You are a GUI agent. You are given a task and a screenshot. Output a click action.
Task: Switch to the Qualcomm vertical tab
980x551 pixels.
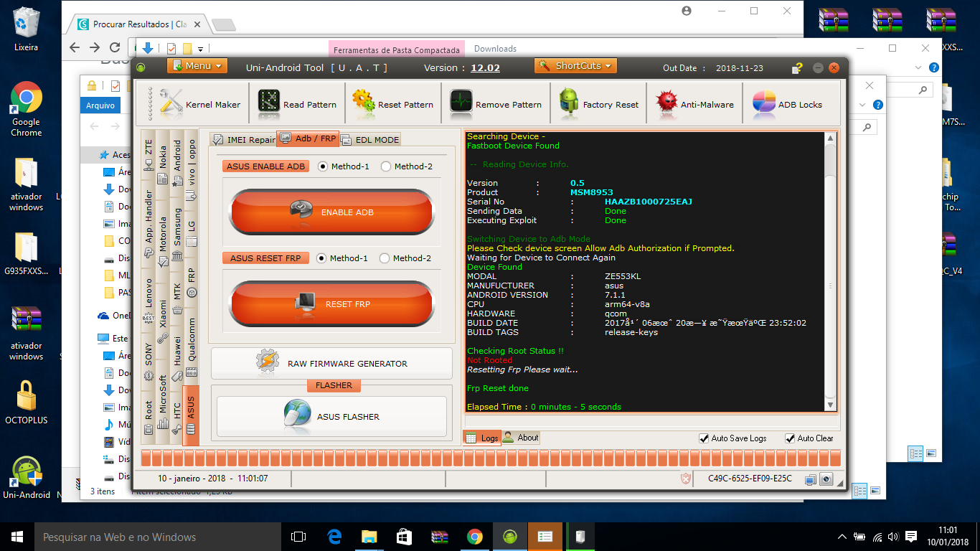coord(192,348)
